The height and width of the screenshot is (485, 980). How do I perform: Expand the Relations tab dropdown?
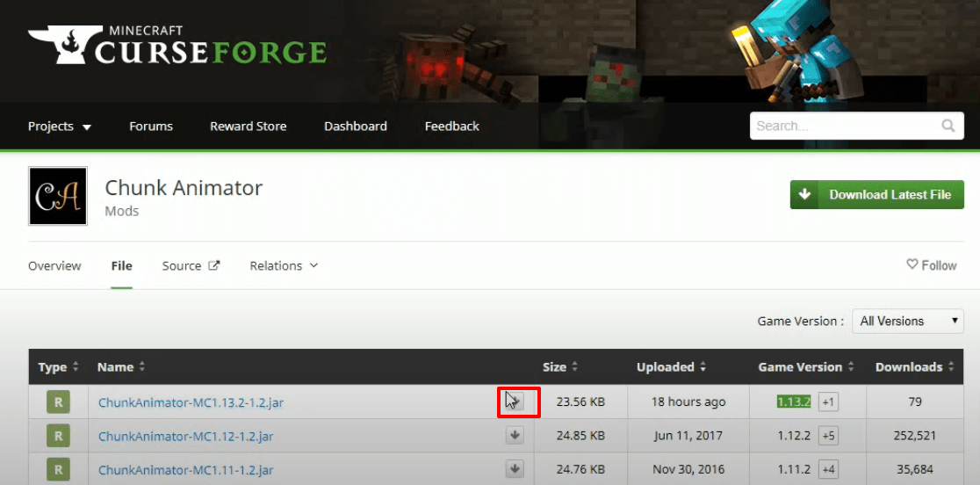coord(284,265)
